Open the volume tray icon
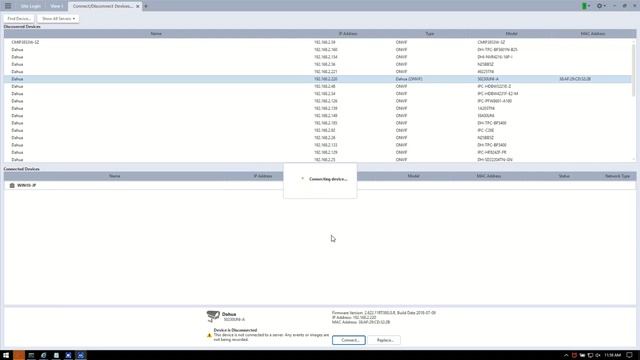Screen dimensions: 640x360 pos(598,356)
